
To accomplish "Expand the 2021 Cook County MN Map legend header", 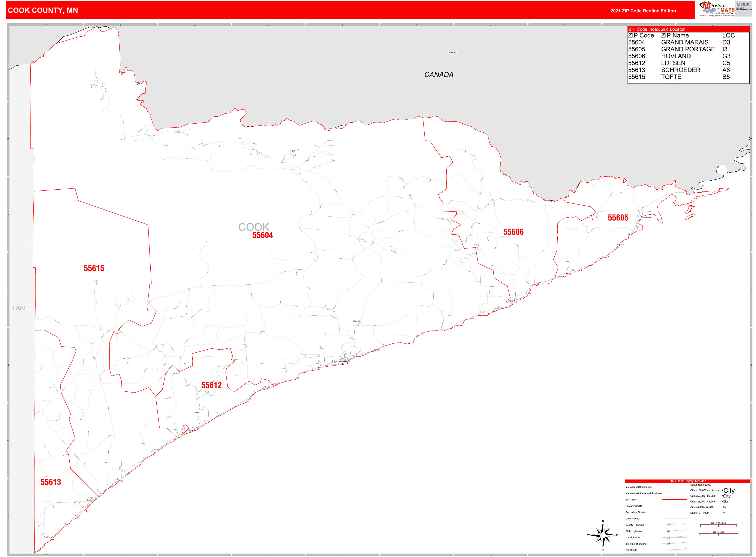I will pyautogui.click(x=688, y=481).
